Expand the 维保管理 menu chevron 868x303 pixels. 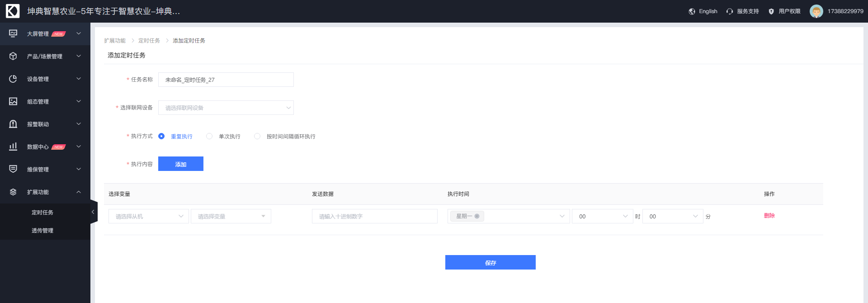pos(79,169)
